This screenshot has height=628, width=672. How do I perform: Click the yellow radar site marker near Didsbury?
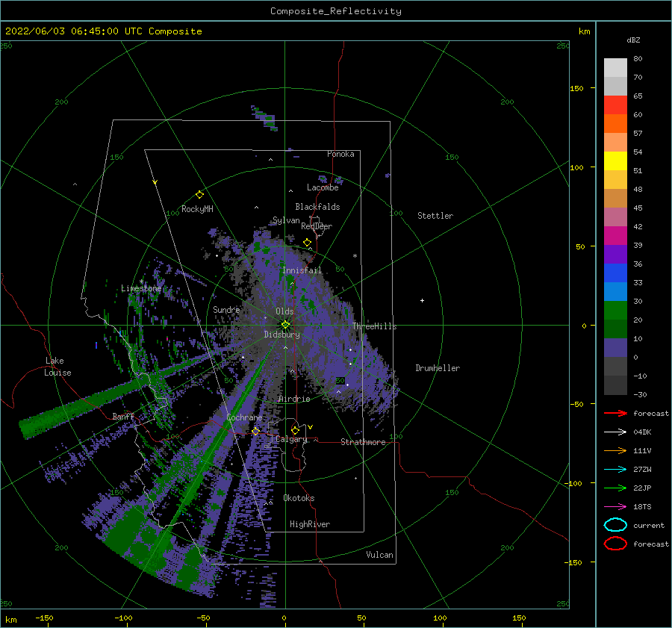coord(285,325)
